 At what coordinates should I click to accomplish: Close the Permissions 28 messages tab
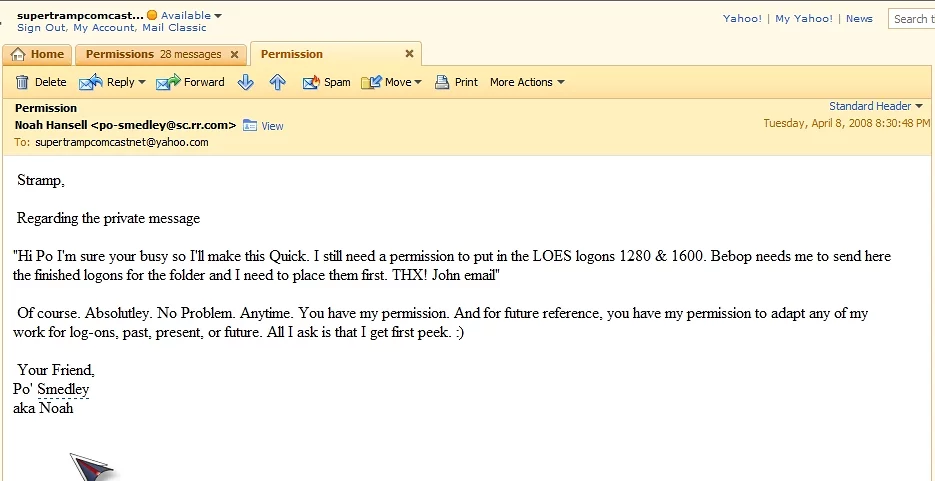pos(234,54)
